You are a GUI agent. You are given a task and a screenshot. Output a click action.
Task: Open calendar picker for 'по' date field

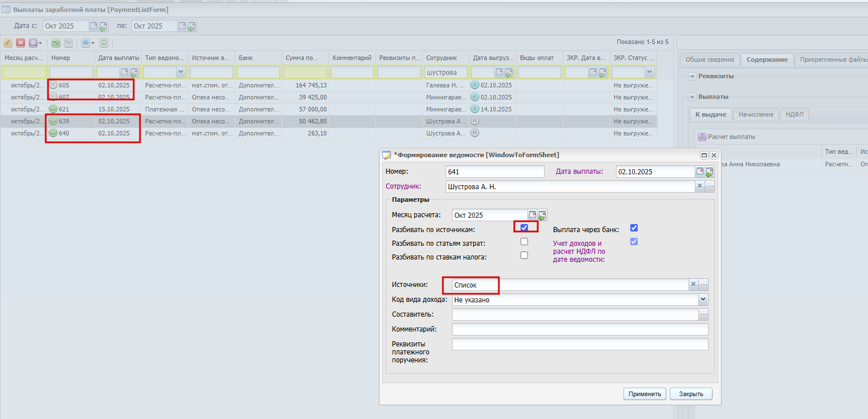[182, 26]
